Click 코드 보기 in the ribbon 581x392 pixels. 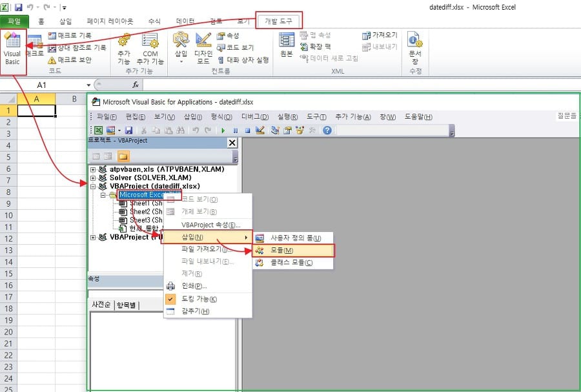click(236, 47)
